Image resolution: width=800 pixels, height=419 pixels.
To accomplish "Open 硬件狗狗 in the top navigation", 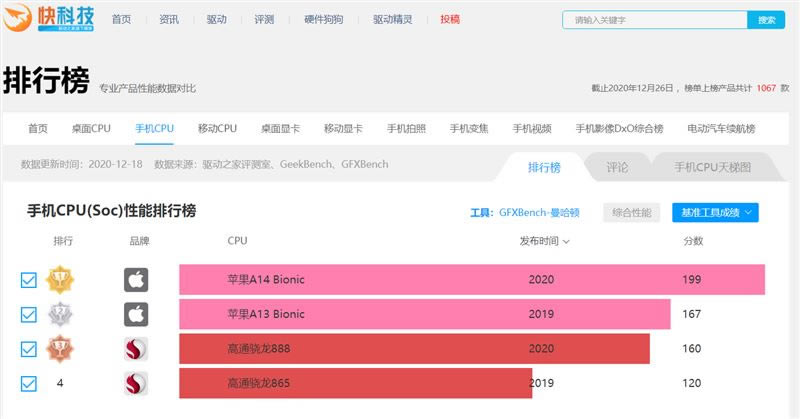I will [323, 19].
